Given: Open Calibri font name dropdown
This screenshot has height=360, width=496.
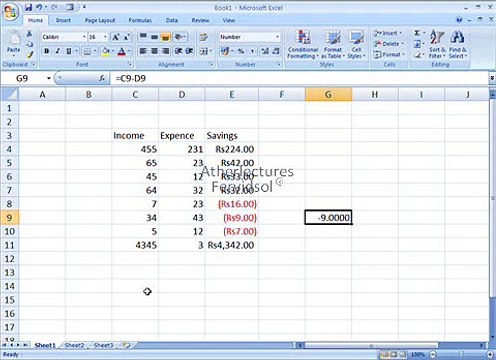Looking at the screenshot, I should (84, 37).
